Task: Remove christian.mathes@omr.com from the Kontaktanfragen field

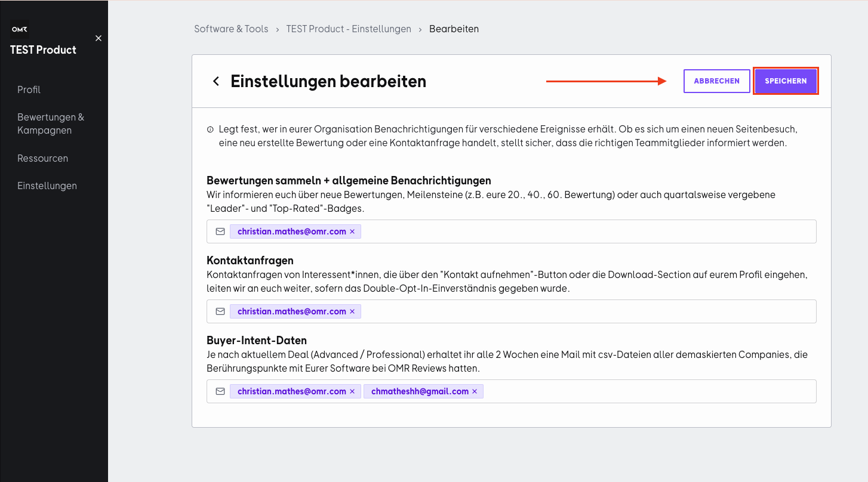Action: [x=352, y=311]
